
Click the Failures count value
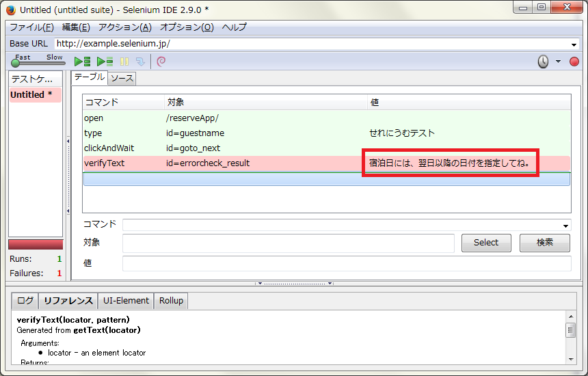coord(59,273)
